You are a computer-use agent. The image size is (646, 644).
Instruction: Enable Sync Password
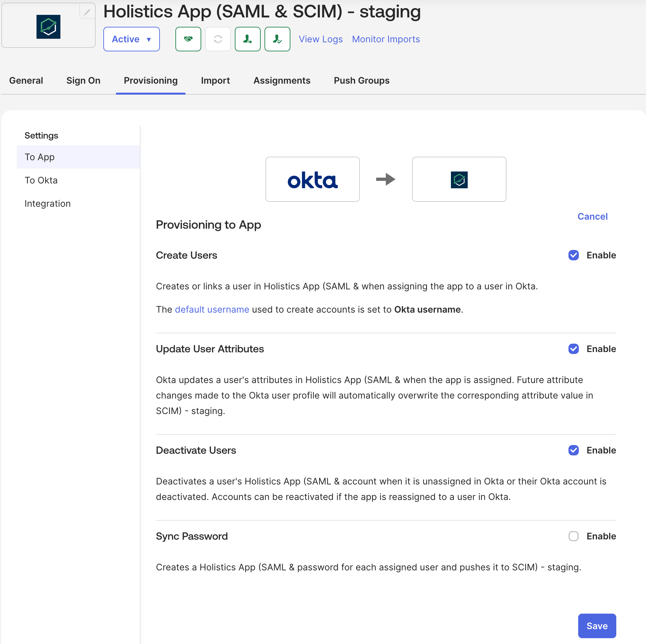[x=573, y=536]
